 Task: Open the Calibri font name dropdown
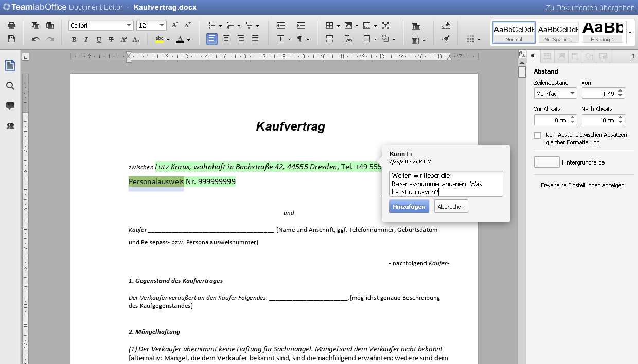coord(129,25)
